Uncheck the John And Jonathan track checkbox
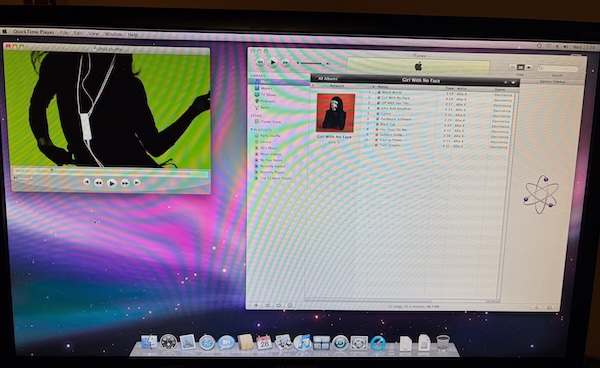The width and height of the screenshot is (600, 368). point(378,108)
